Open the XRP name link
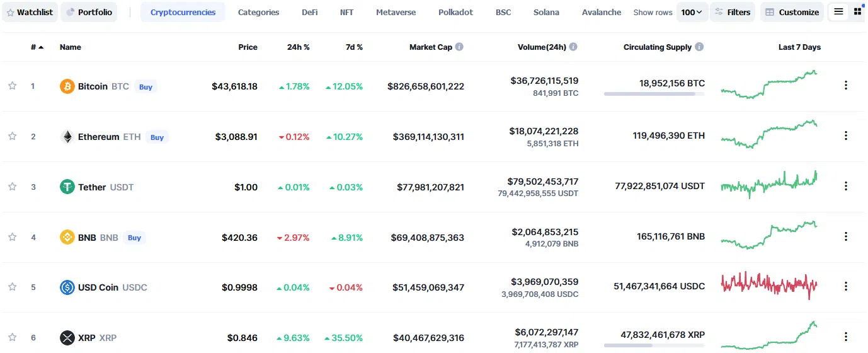The height and width of the screenshot is (353, 868). point(87,338)
